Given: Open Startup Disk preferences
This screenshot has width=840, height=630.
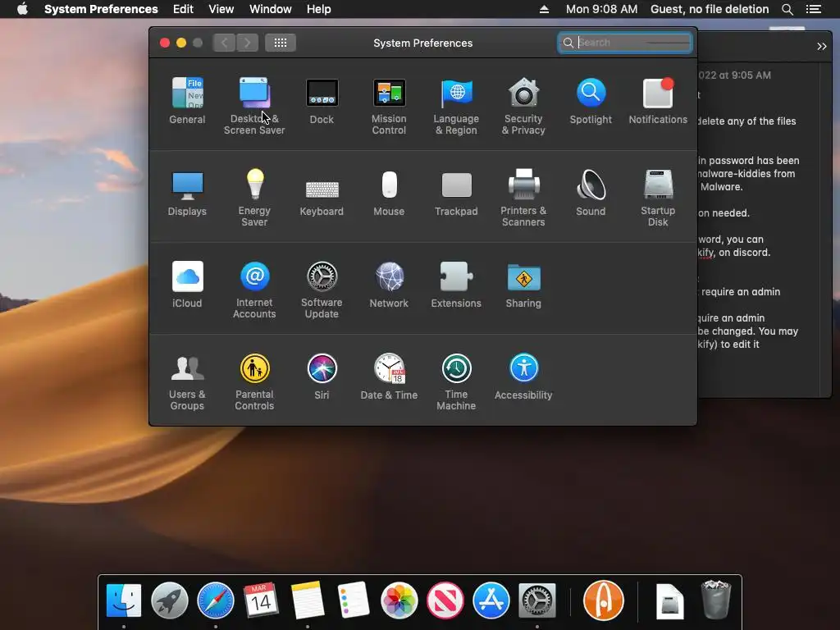Looking at the screenshot, I should (658, 197).
